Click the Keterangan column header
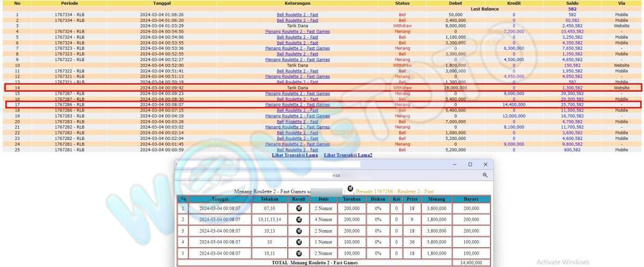 (x=297, y=3)
